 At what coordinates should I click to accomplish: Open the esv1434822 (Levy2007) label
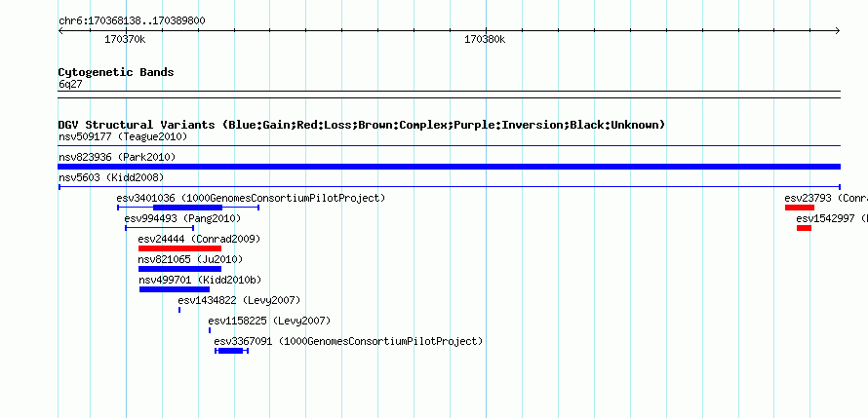239,300
